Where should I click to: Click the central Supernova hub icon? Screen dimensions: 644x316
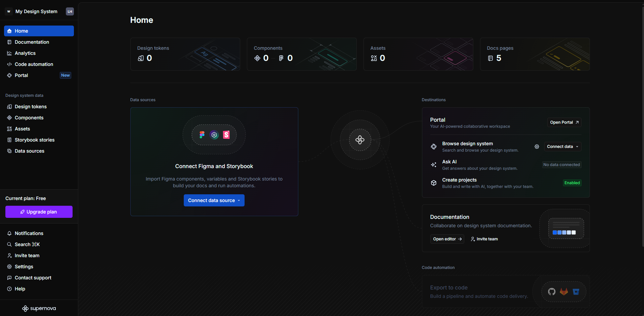point(360,140)
